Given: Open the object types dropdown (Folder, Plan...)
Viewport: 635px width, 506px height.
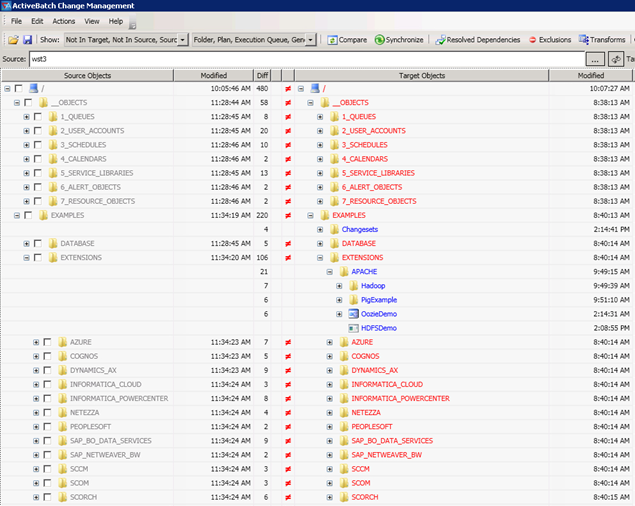Looking at the screenshot, I should point(311,40).
